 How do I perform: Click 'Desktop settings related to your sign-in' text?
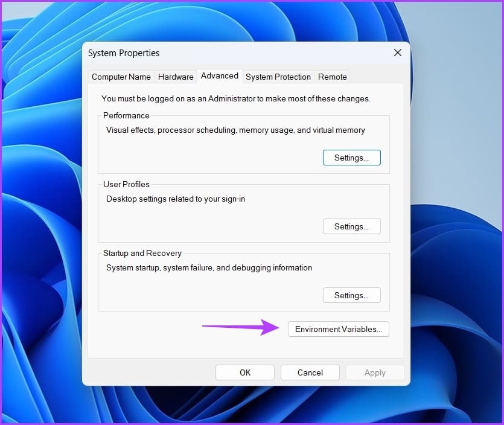[176, 199]
